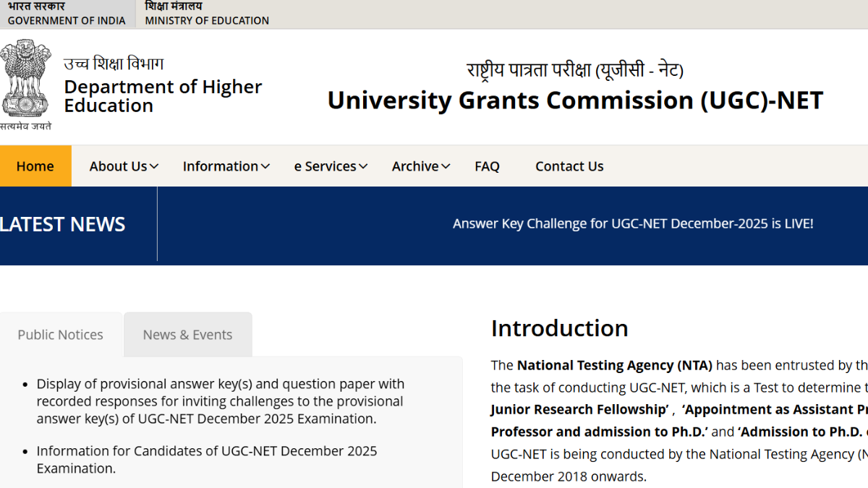Click the chevron arrow next to About Us
Viewport: 868px width, 488px height.
point(155,166)
